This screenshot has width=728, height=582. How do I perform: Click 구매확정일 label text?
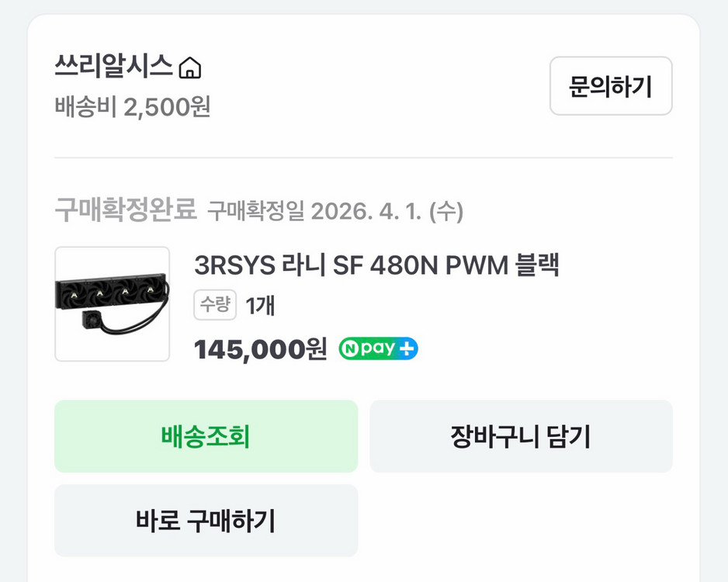[256, 208]
